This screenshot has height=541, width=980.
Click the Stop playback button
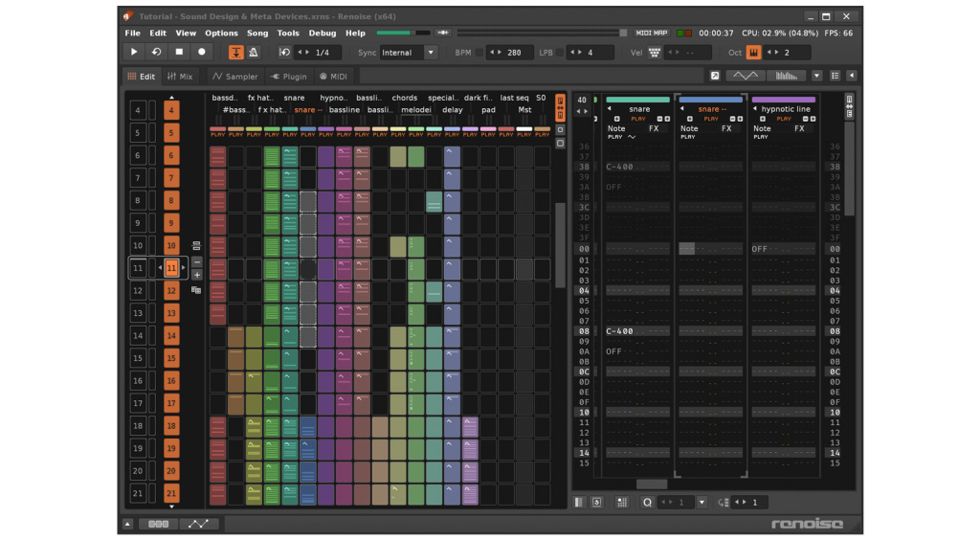pyautogui.click(x=179, y=53)
